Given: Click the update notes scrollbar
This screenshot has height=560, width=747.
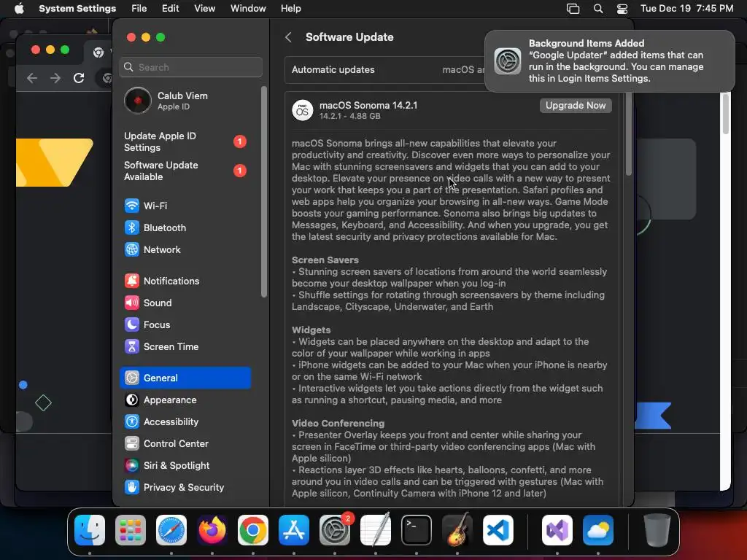Looking at the screenshot, I should 629,134.
